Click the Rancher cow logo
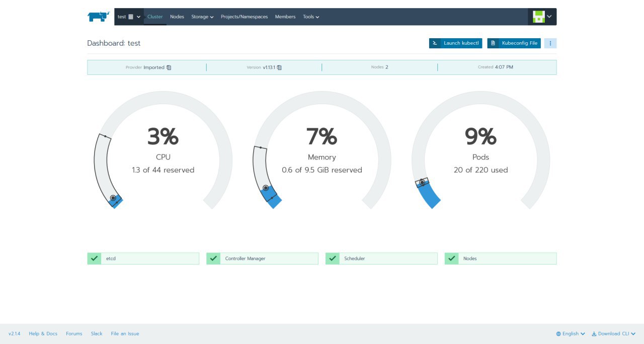Viewport: 644px width, 344px height. coord(99,17)
